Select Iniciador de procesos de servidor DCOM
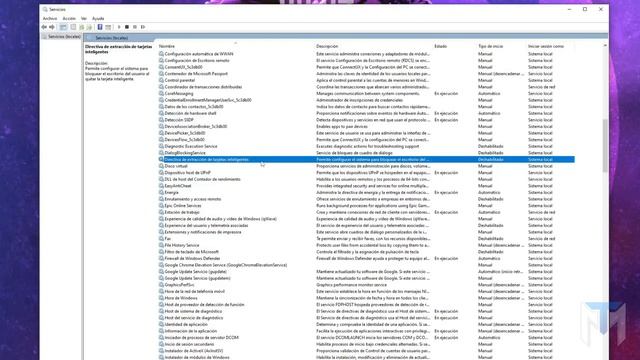The width and height of the screenshot is (640, 360). click(x=366, y=338)
